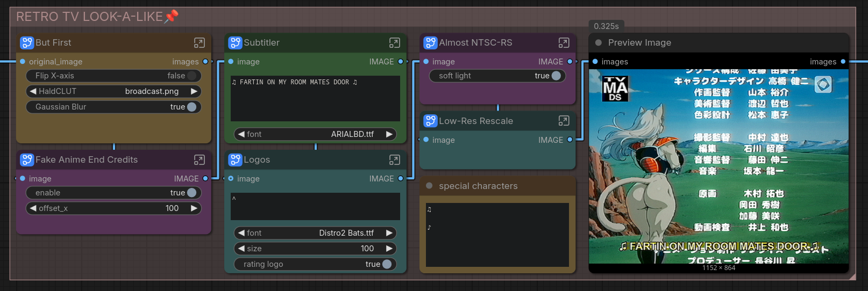Click the Low-Res Rescale group icon
The height and width of the screenshot is (291, 868).
tap(430, 121)
